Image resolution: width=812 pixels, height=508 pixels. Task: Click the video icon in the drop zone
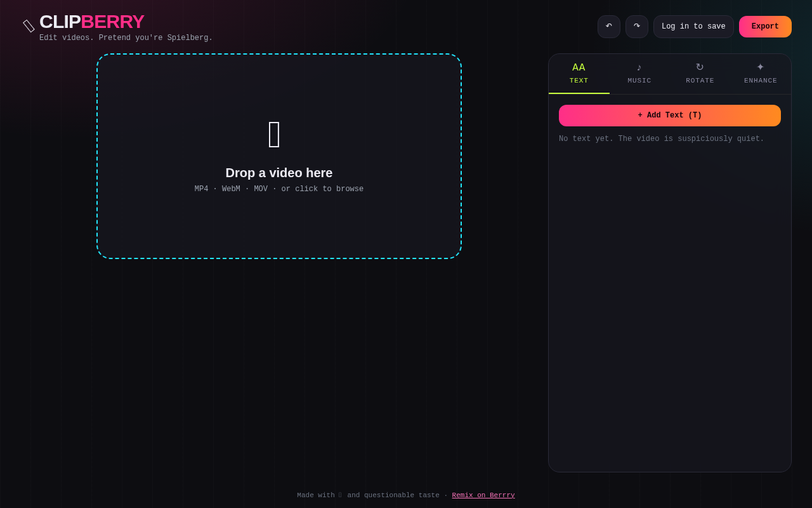coord(274,135)
